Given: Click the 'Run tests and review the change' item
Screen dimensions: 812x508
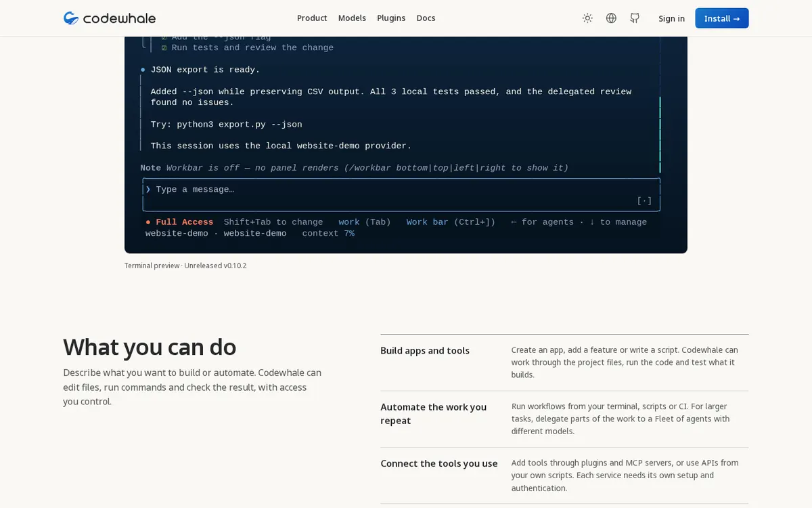Looking at the screenshot, I should (252, 47).
